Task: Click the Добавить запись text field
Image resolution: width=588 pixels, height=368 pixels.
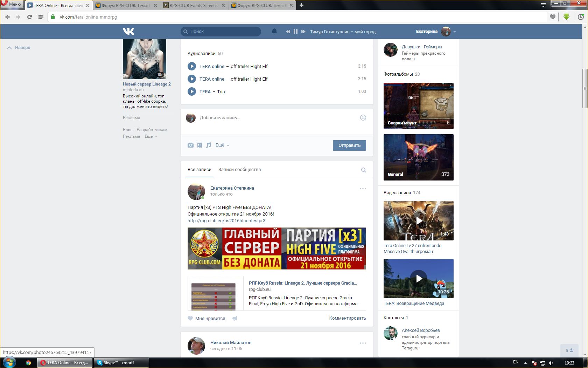Action: (276, 118)
